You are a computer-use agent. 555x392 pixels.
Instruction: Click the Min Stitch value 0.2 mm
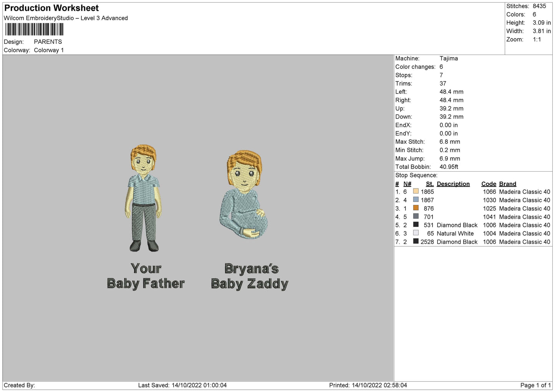450,150
